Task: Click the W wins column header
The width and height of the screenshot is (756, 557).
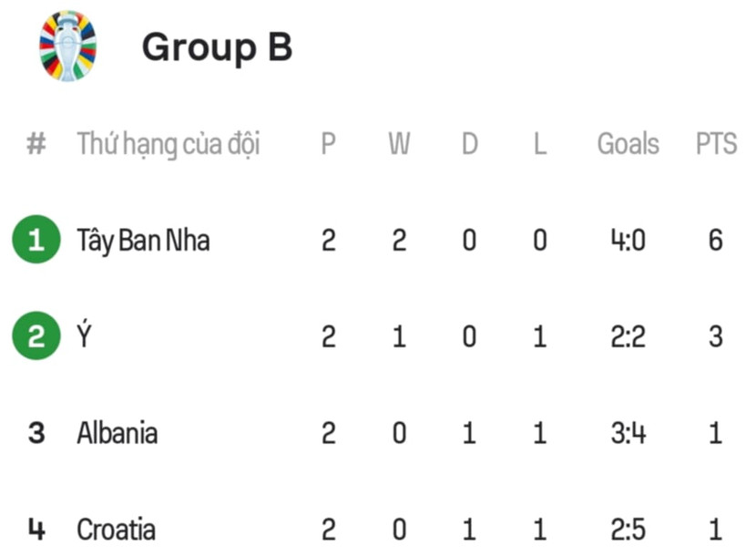Action: point(399,144)
